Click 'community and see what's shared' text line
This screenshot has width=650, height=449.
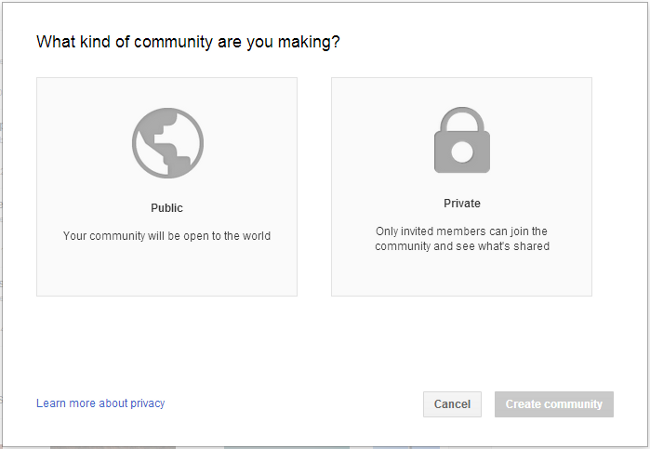click(x=462, y=246)
